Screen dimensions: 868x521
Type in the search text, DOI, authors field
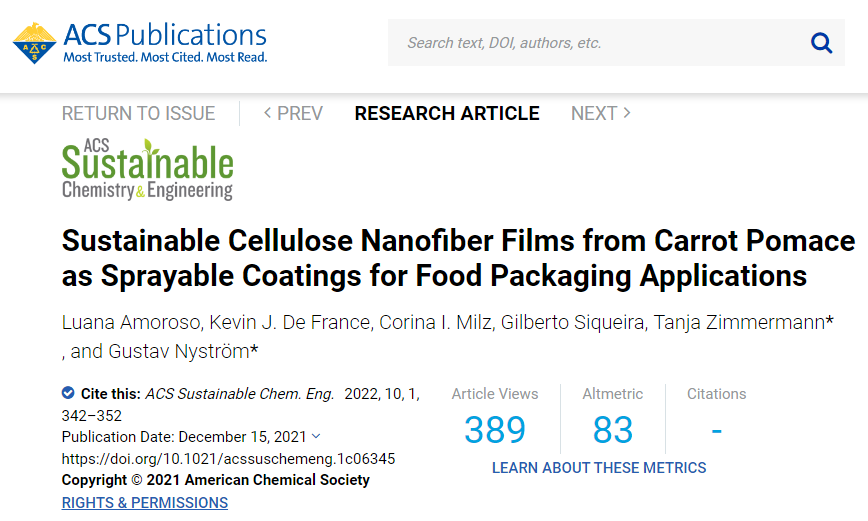[600, 43]
